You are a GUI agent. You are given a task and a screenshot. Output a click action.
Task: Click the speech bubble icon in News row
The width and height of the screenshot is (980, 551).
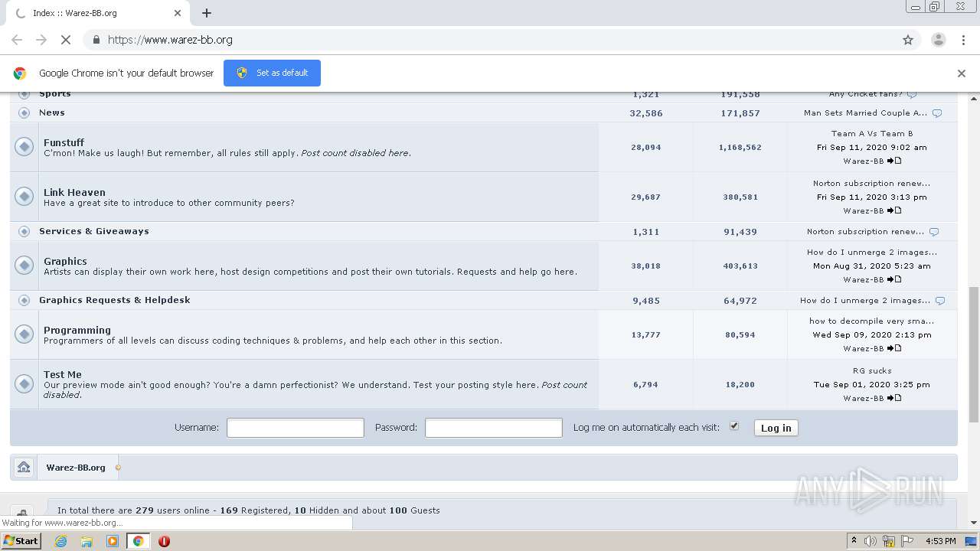pyautogui.click(x=937, y=113)
